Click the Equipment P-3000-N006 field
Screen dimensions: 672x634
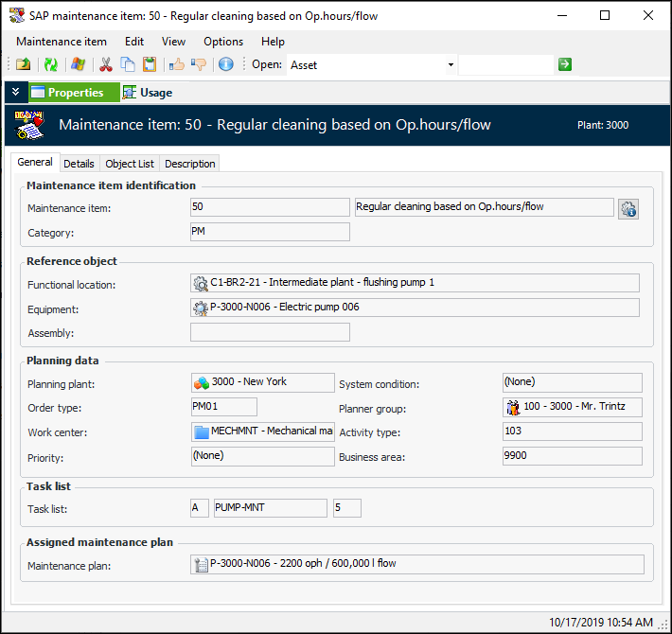point(415,308)
